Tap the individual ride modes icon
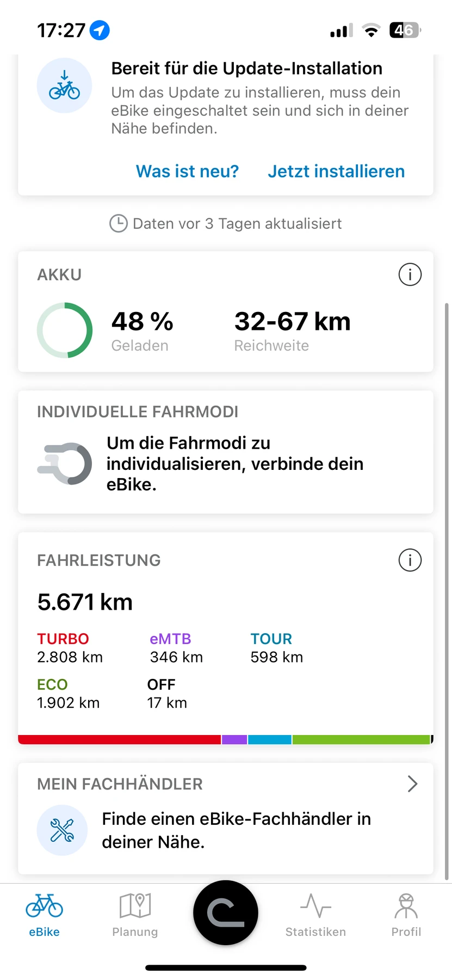 coord(65,463)
